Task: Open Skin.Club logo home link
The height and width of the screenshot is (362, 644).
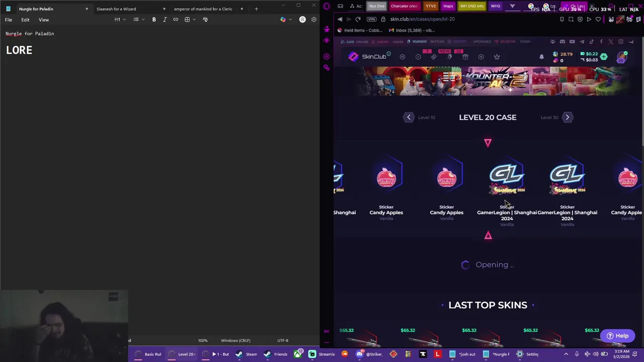Action: tap(369, 56)
